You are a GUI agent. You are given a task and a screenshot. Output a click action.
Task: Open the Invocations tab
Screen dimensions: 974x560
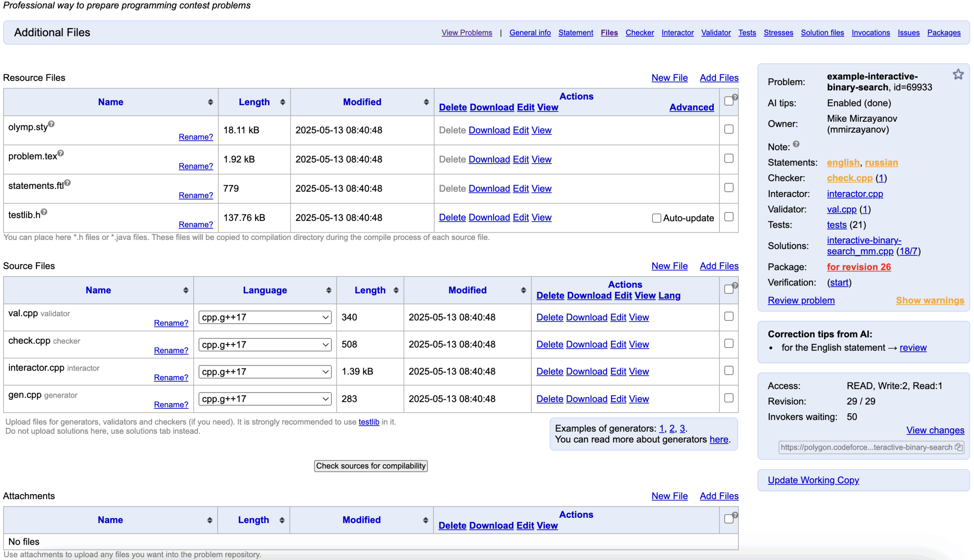coord(870,33)
